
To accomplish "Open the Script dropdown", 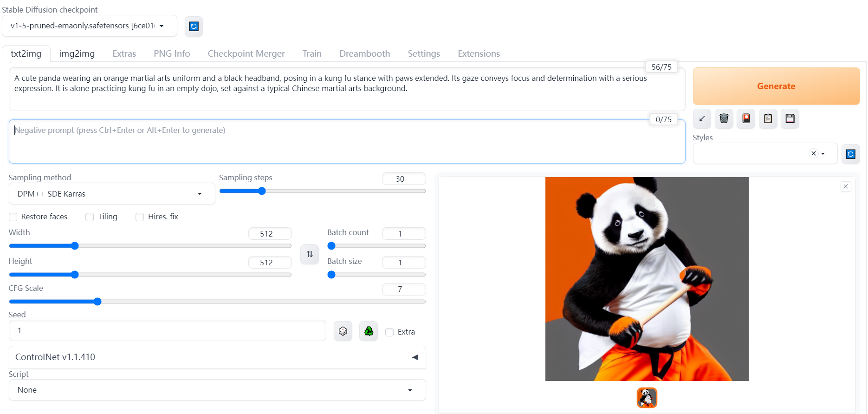I will pos(217,390).
